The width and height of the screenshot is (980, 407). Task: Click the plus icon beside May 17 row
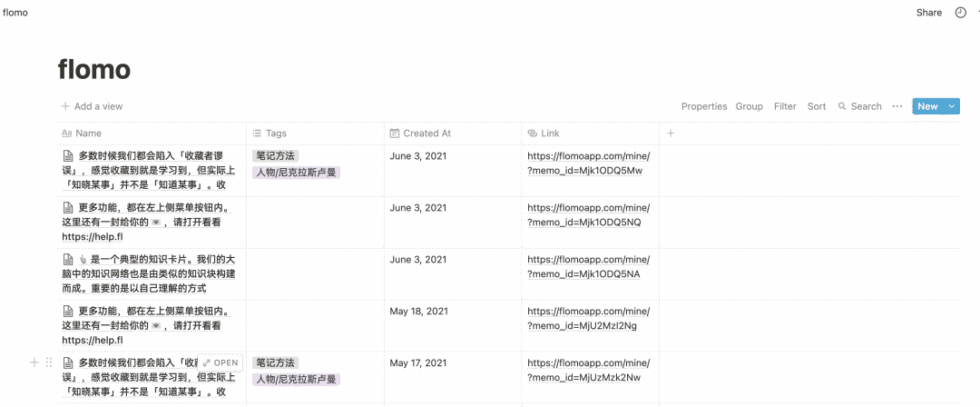pyautogui.click(x=34, y=362)
